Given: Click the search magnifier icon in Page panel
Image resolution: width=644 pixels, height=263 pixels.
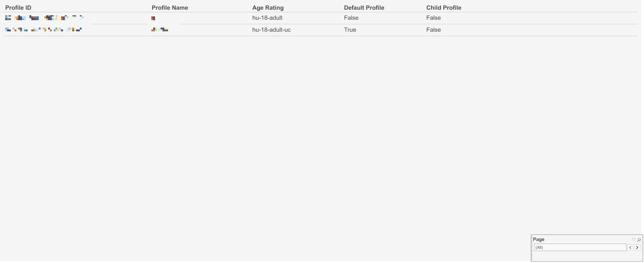Looking at the screenshot, I should pos(639,239).
